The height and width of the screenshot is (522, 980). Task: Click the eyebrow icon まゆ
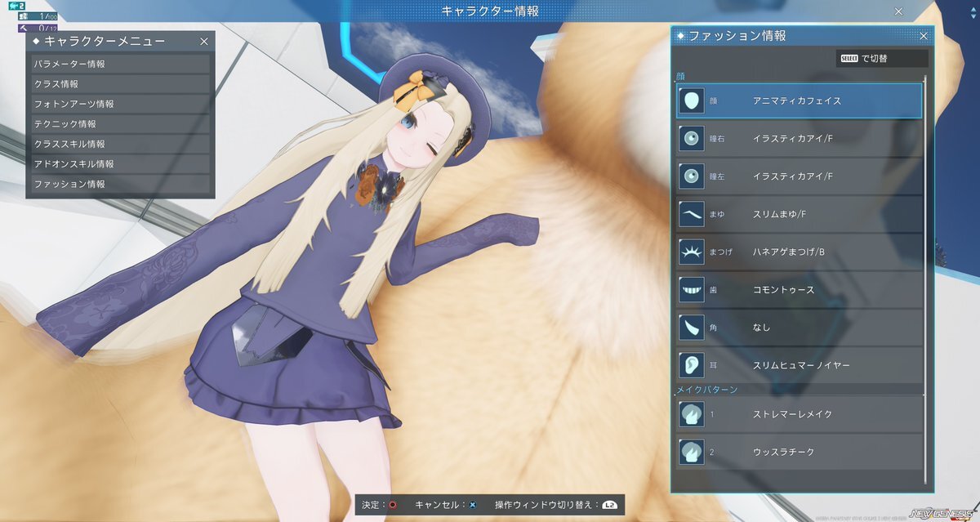[692, 214]
